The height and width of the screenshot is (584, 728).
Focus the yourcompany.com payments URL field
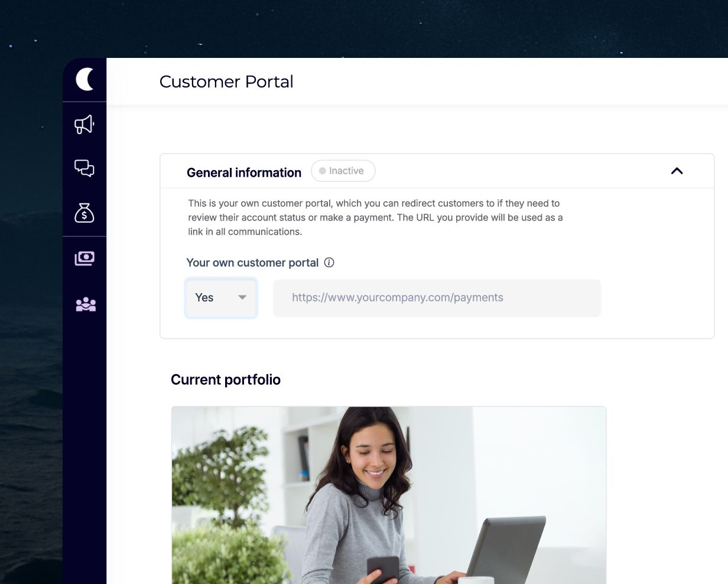pyautogui.click(x=437, y=298)
